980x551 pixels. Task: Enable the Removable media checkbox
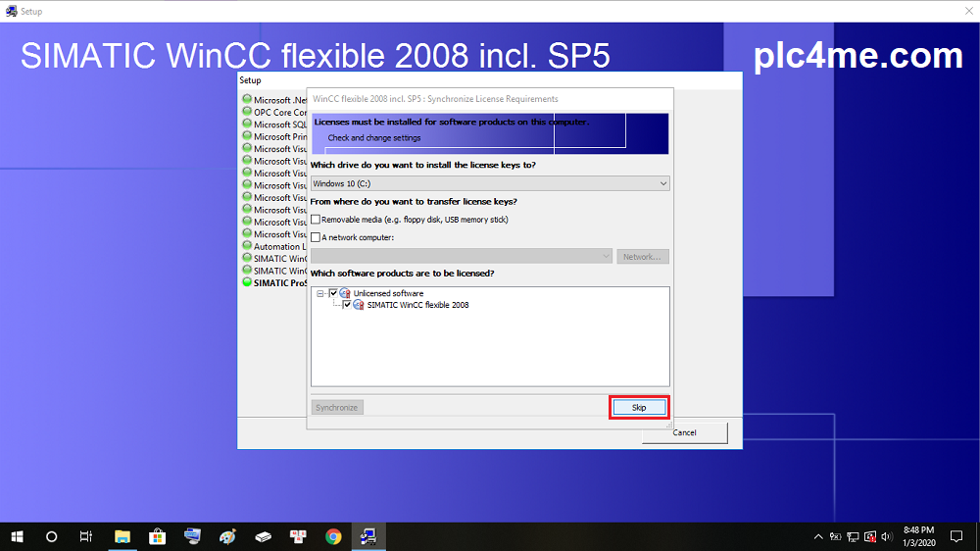point(316,220)
